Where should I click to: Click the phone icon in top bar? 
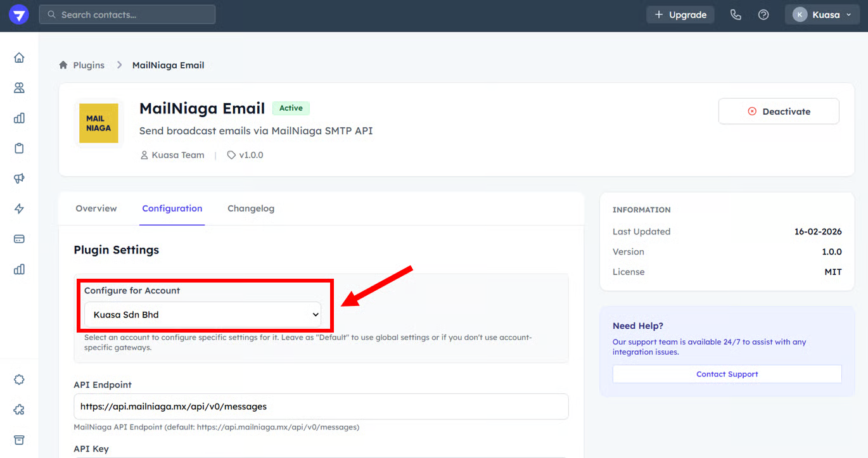(x=736, y=15)
